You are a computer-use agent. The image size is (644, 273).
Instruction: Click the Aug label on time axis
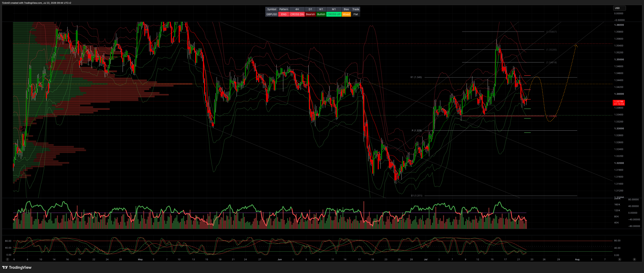point(577,259)
